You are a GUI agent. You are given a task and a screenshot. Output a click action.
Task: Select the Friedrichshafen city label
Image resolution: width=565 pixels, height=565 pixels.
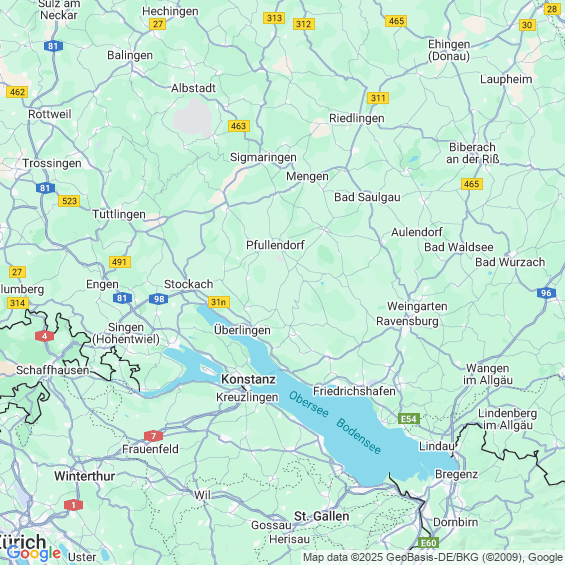(354, 391)
